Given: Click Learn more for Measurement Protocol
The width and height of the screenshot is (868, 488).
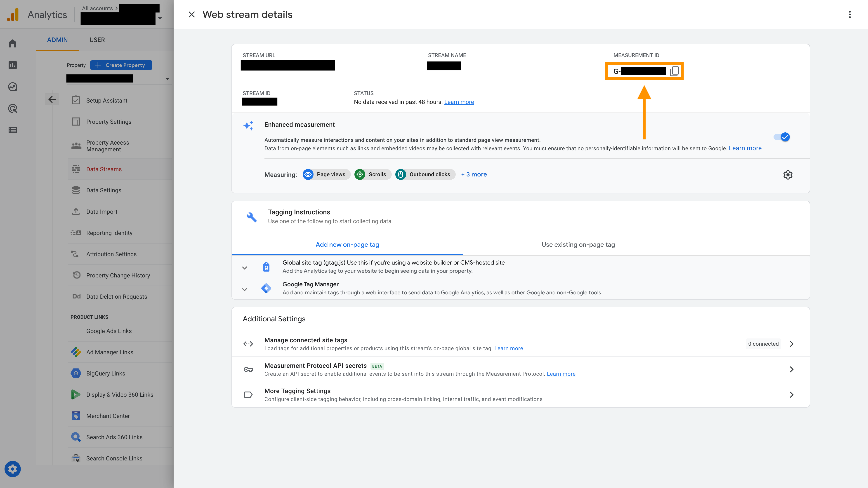Looking at the screenshot, I should 561,374.
